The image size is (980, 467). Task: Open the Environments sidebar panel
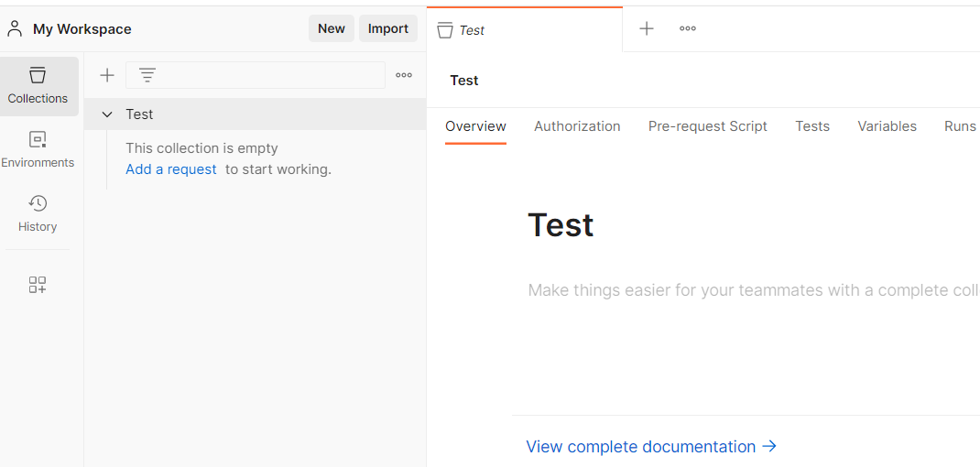[38, 149]
